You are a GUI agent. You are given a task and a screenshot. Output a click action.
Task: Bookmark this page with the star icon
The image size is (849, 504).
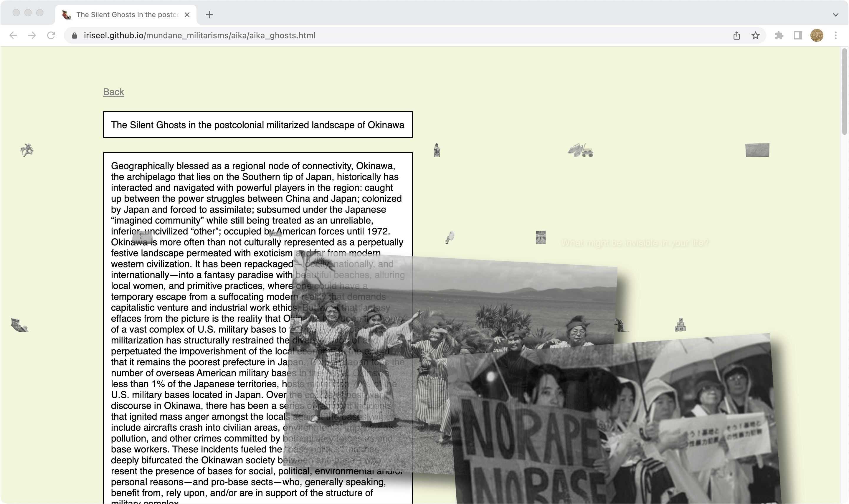[755, 35]
